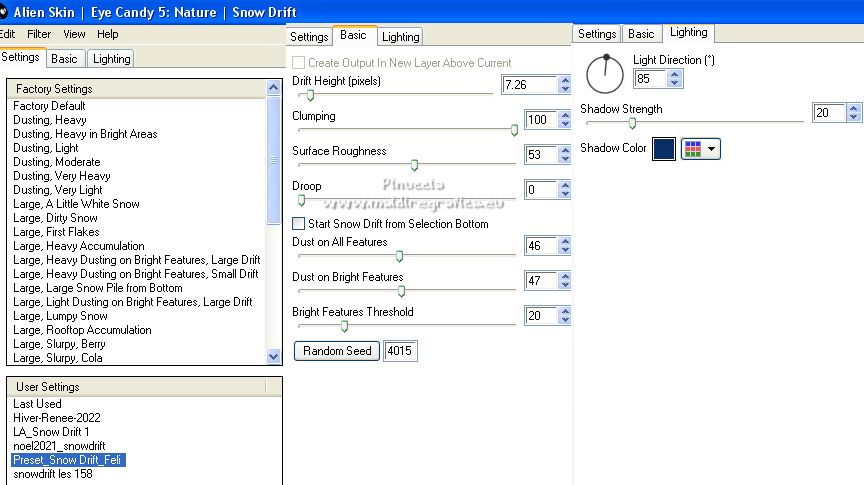Increase Dust on Bright Features stepper
This screenshot has width=864, height=485.
[565, 276]
